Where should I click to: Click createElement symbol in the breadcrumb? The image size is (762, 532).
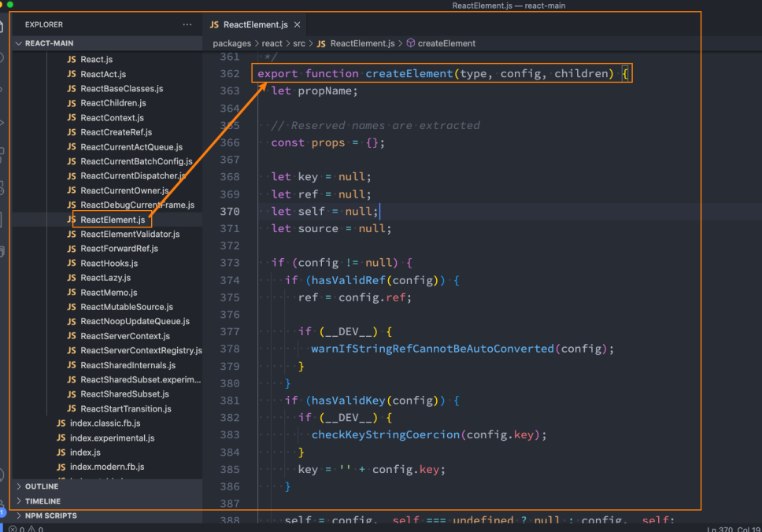click(x=446, y=43)
